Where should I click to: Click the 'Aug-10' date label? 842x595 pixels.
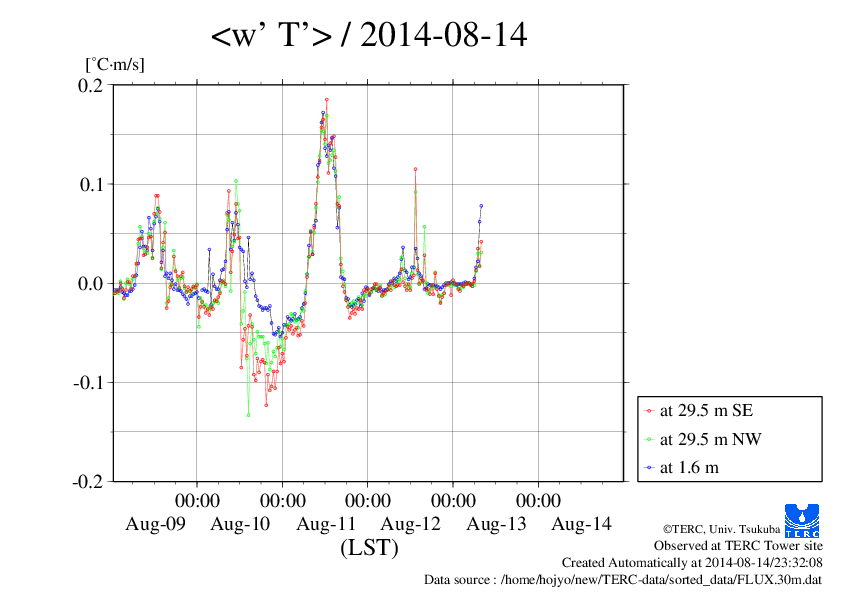[x=240, y=524]
